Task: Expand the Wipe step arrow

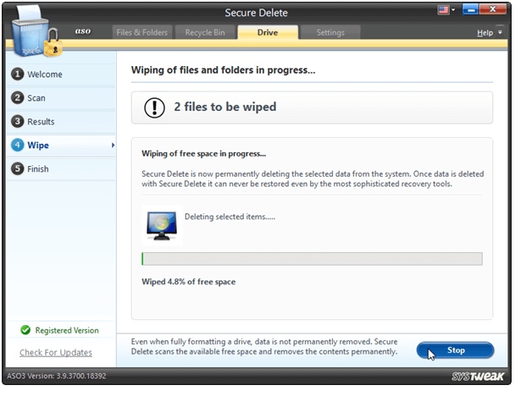Action: click(x=113, y=146)
